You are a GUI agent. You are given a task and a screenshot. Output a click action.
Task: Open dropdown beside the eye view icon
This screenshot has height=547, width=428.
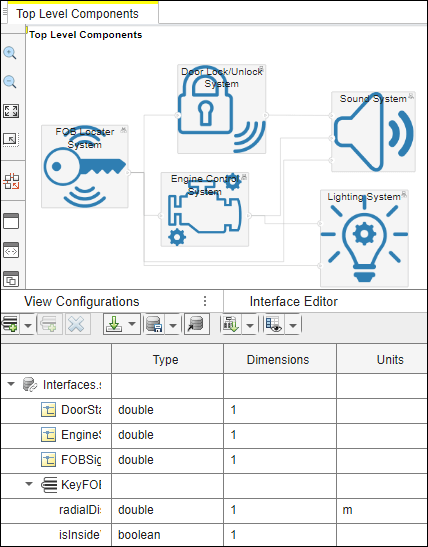click(293, 325)
